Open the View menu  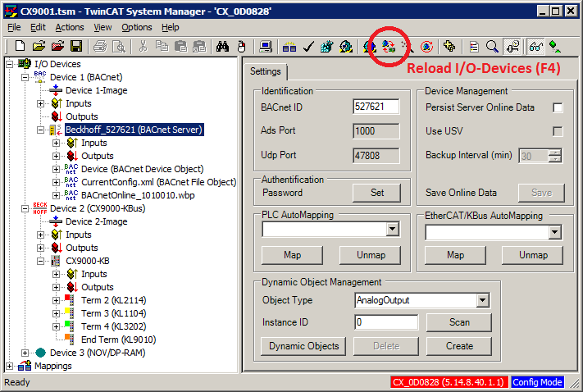point(102,27)
